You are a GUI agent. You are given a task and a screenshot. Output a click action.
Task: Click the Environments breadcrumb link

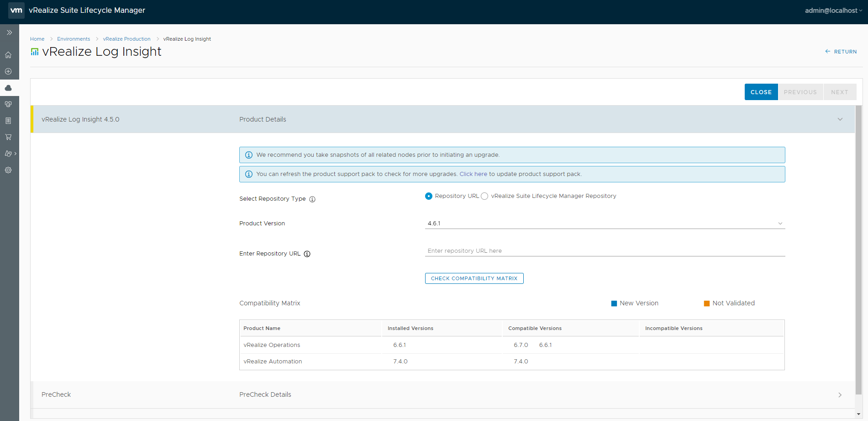74,39
